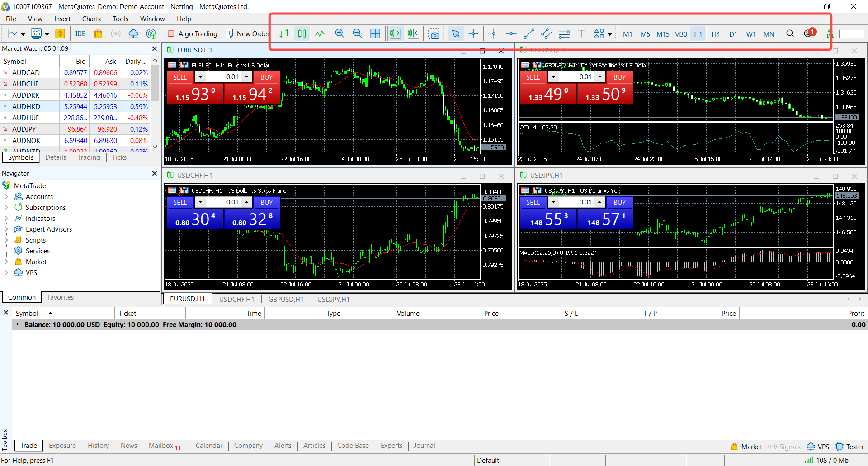Expand the Accounts node in Navigator
The height and width of the screenshot is (466, 868).
click(x=6, y=197)
